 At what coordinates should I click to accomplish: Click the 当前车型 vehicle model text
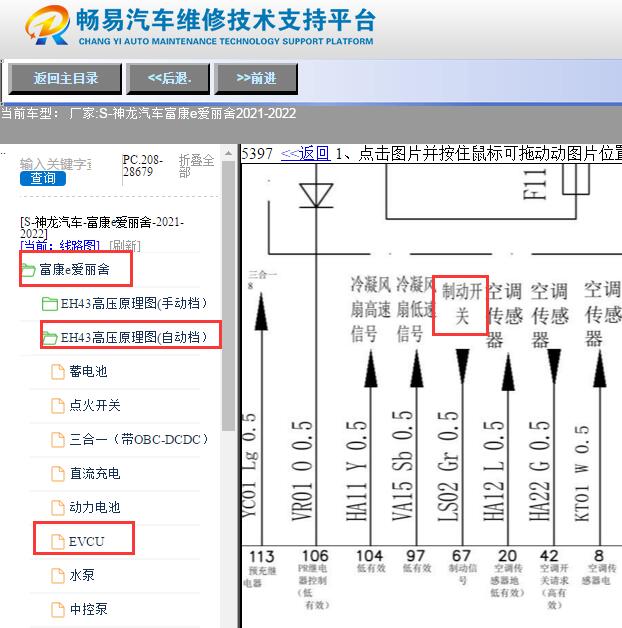coord(149,114)
